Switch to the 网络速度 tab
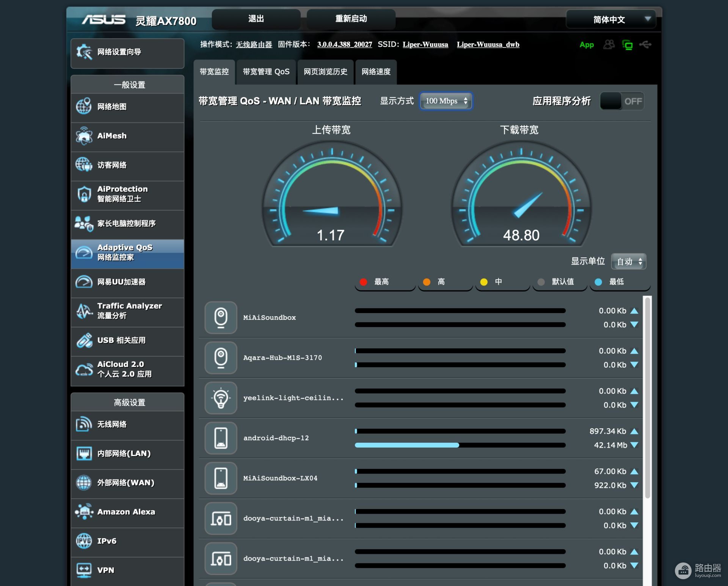This screenshot has height=586, width=728. point(376,72)
